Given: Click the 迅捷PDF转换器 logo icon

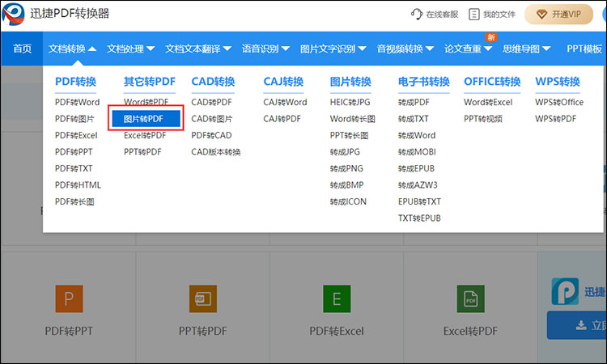Looking at the screenshot, I should (x=13, y=15).
